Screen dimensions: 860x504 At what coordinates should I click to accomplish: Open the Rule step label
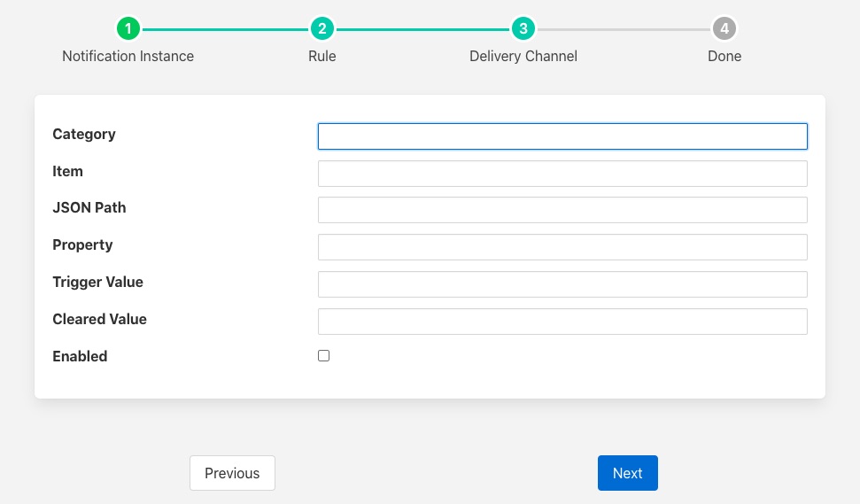click(322, 56)
